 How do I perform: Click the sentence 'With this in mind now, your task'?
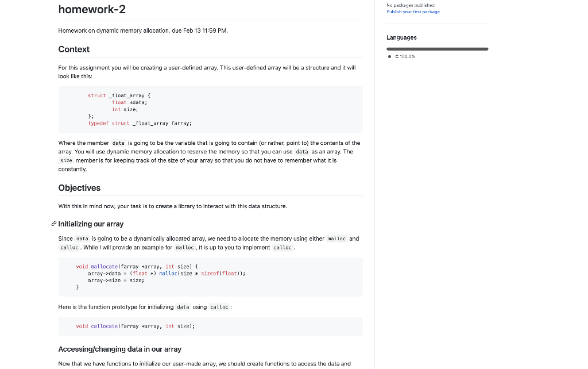[172, 206]
